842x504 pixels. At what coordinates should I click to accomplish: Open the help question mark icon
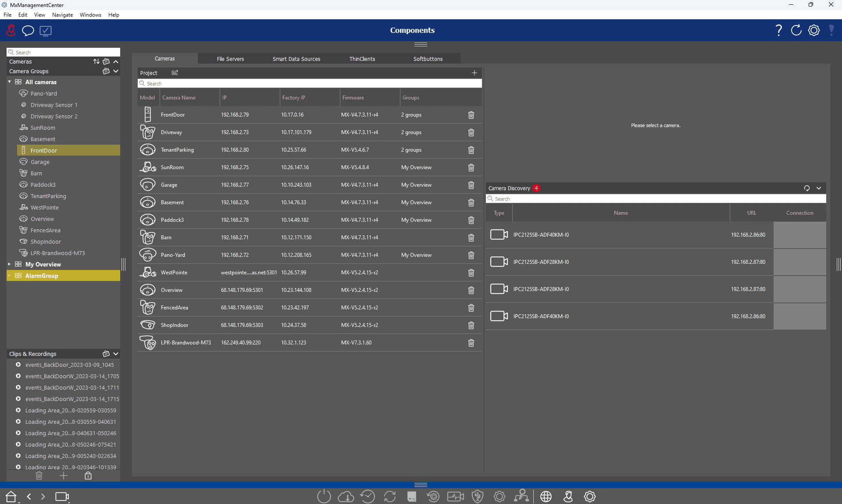pyautogui.click(x=778, y=30)
